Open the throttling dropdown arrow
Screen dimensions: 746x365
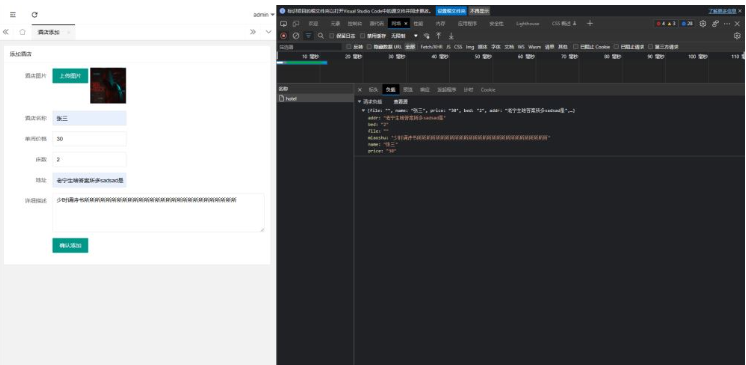pos(415,36)
